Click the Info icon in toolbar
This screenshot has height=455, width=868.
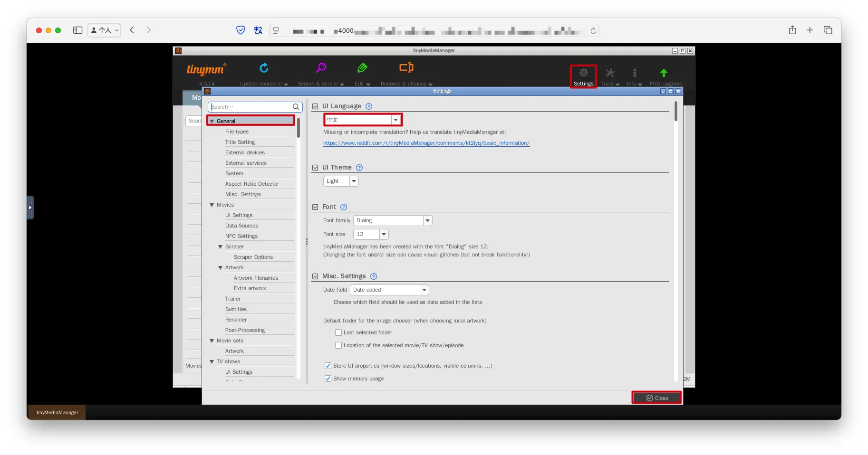(x=634, y=73)
